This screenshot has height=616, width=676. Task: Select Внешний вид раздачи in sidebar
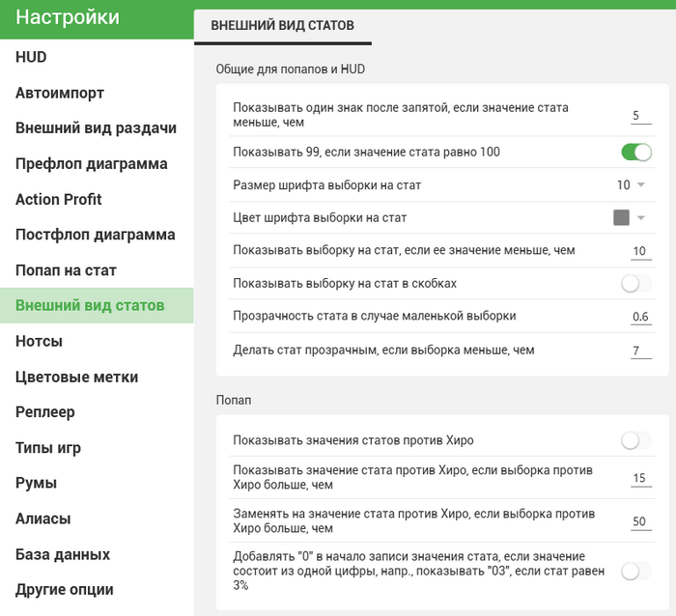[97, 128]
